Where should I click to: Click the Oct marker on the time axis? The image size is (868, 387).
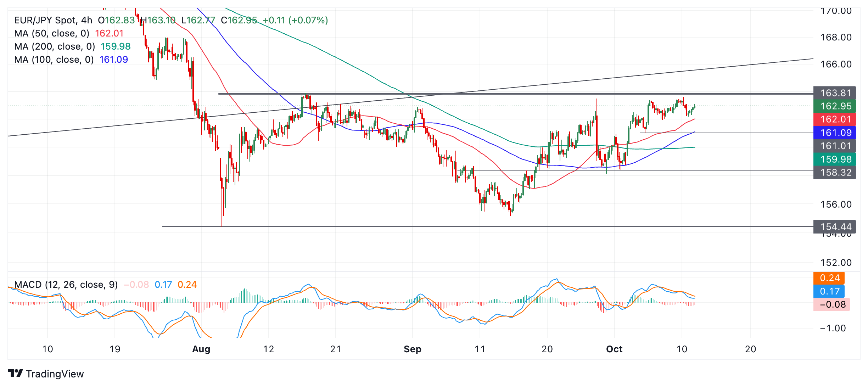[x=614, y=349]
